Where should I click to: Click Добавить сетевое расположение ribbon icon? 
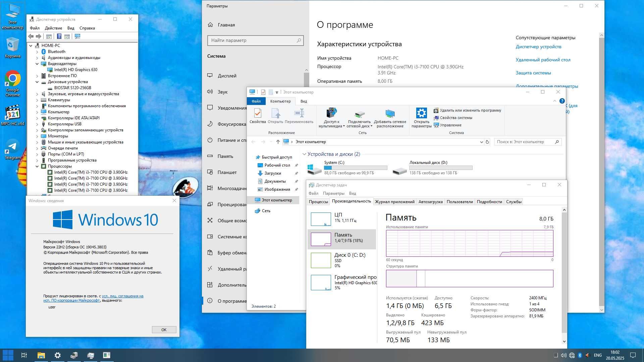click(x=390, y=118)
